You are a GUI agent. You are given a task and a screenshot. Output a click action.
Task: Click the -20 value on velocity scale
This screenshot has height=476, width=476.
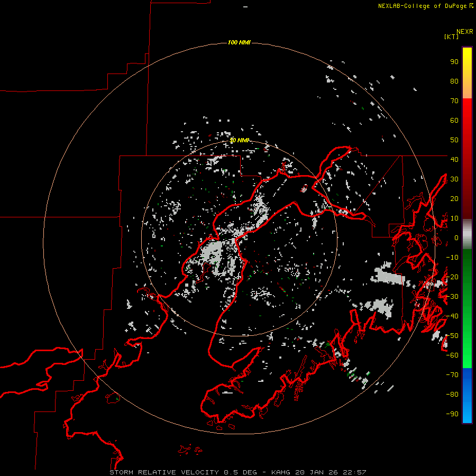452,277
